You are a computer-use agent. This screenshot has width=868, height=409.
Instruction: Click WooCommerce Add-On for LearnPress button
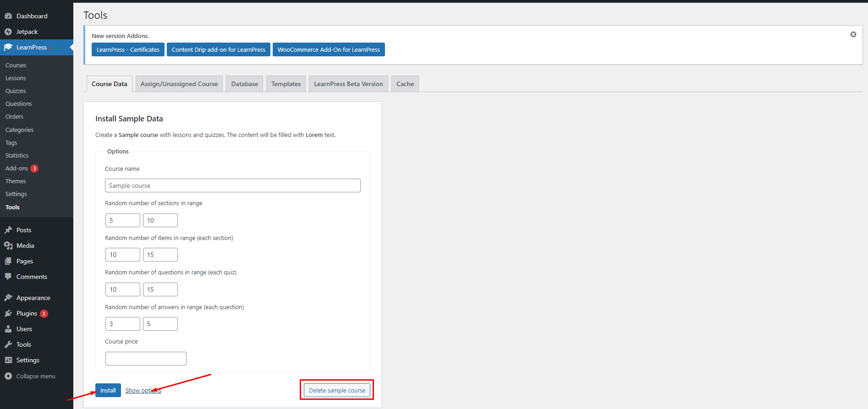pos(329,49)
